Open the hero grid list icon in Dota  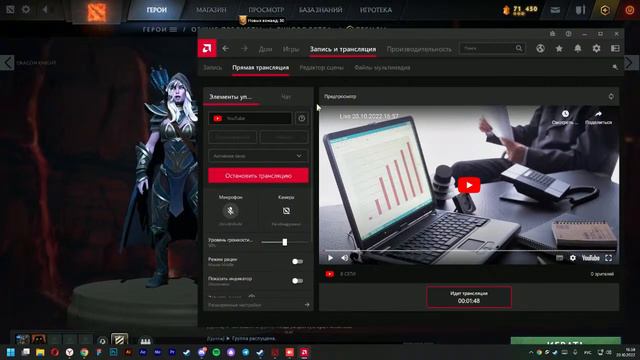[173, 29]
